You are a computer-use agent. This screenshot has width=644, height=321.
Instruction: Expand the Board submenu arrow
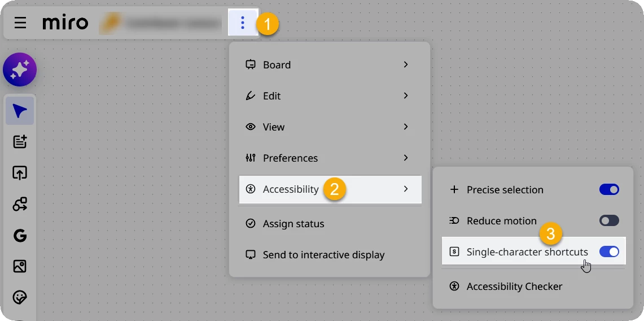(x=406, y=64)
